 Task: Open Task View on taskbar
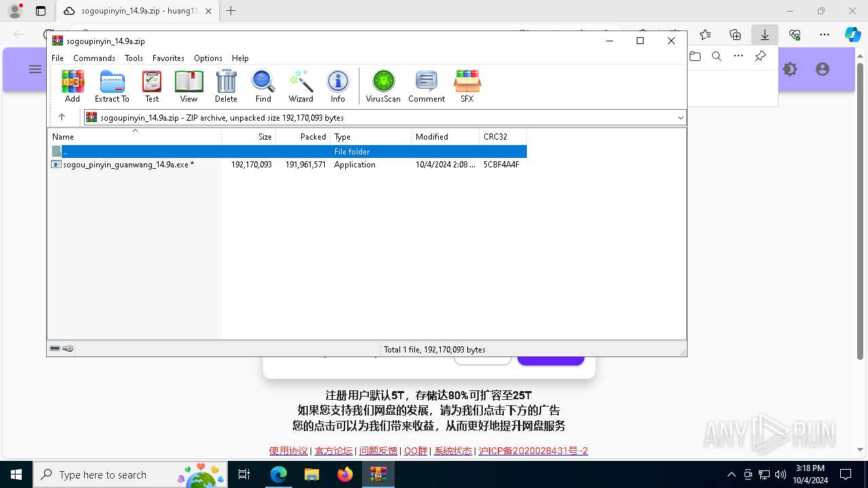point(245,474)
